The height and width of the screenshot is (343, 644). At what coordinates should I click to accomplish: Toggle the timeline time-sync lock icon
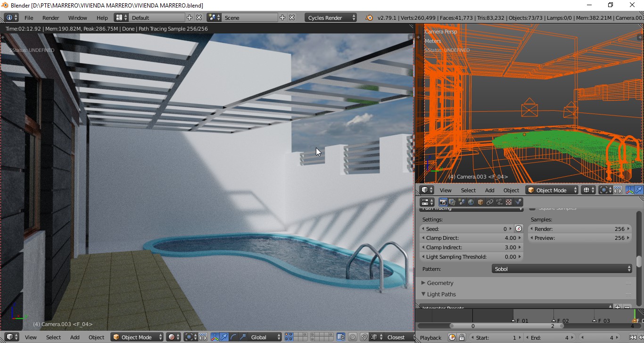pos(462,337)
